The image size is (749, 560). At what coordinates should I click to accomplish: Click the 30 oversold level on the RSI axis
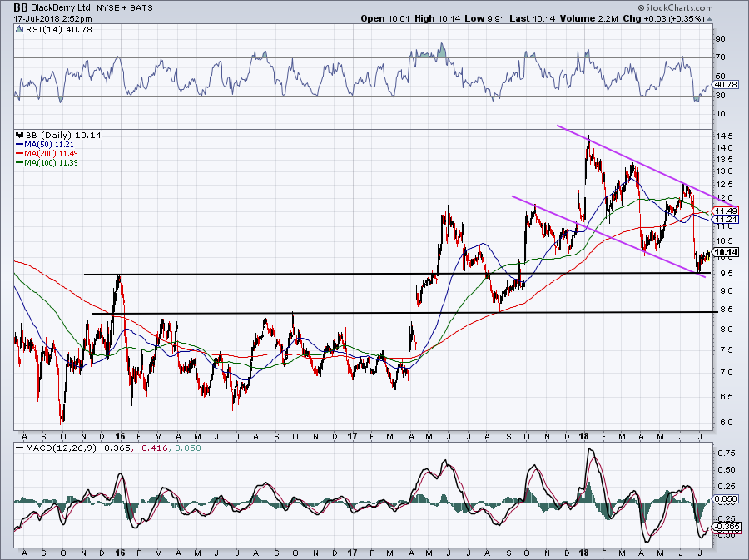[721, 96]
